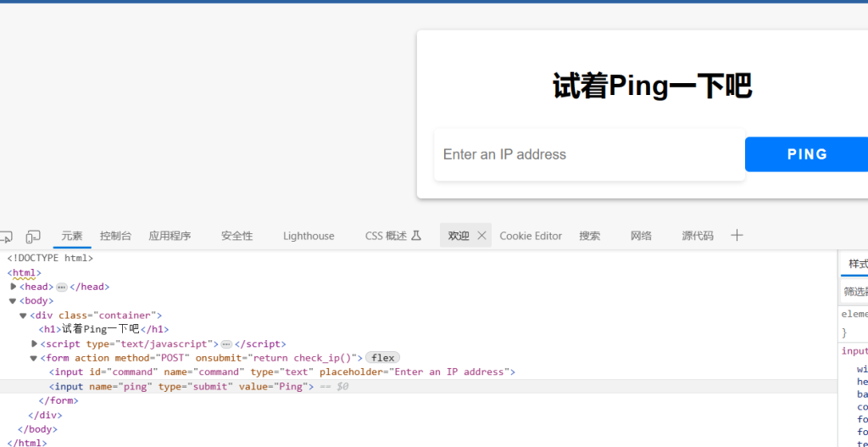Screen dimensions: 868x447
Task: Select the opening html tag line
Action: point(24,272)
